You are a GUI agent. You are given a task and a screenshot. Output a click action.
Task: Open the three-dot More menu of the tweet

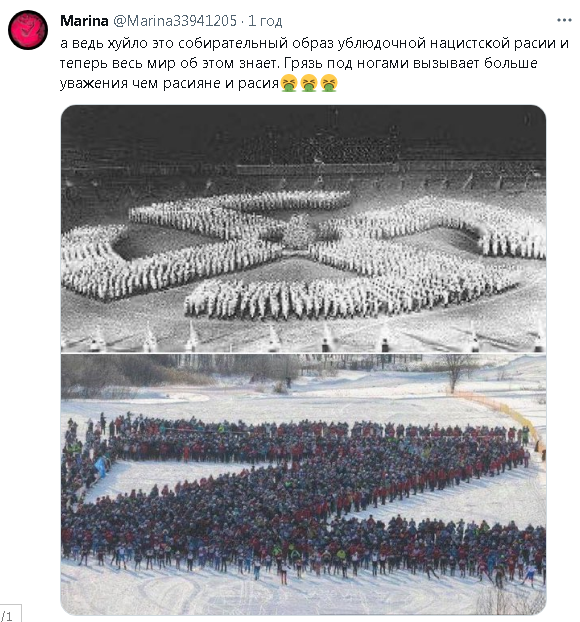pyautogui.click(x=564, y=20)
